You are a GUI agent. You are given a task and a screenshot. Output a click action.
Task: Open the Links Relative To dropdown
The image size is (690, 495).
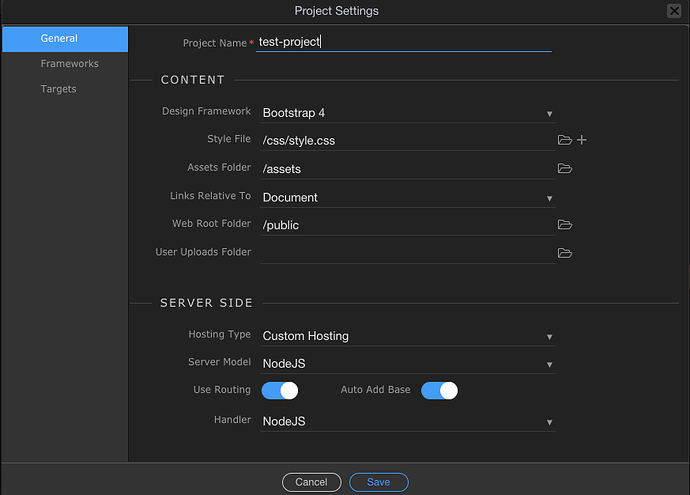pyautogui.click(x=407, y=198)
